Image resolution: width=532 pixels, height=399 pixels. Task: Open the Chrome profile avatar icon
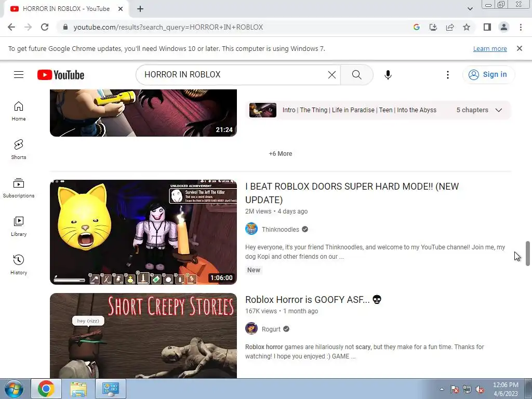(x=504, y=27)
